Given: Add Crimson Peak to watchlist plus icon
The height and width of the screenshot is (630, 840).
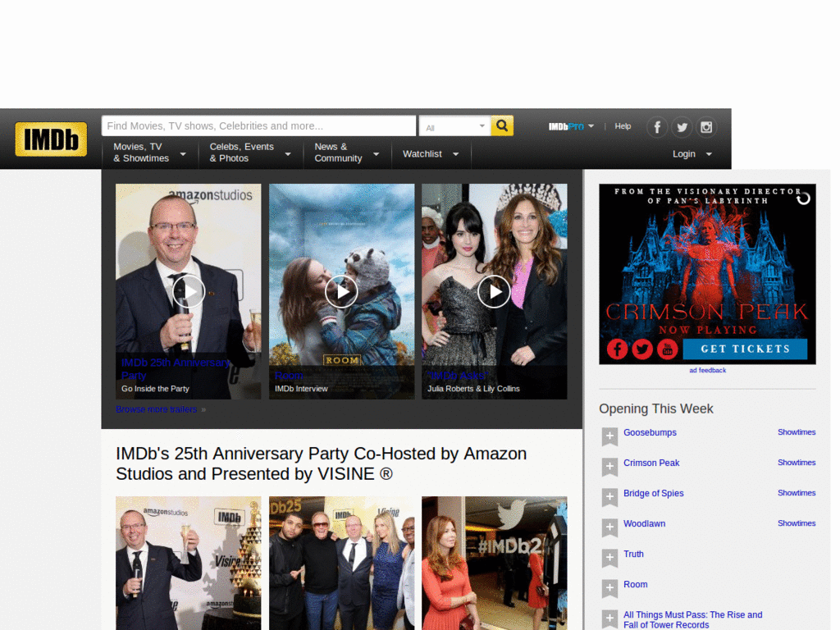Looking at the screenshot, I should coord(609,467).
